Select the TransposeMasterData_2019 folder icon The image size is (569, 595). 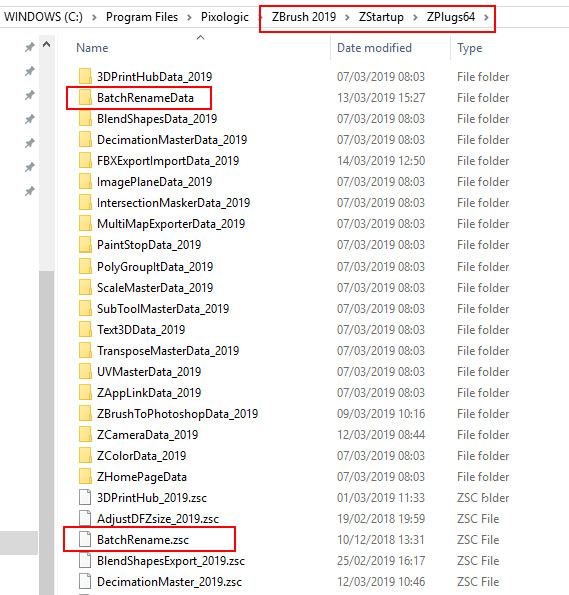tap(85, 351)
